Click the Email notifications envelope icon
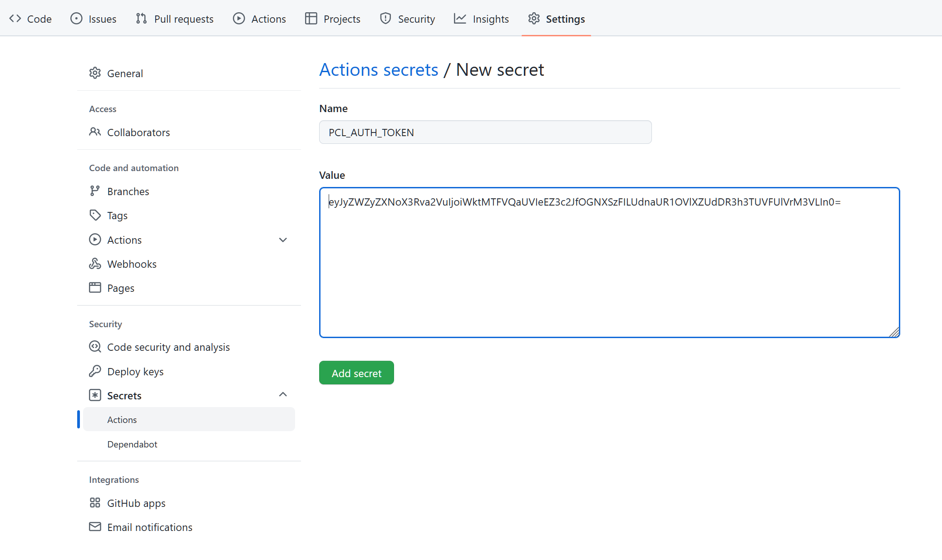 coord(95,527)
